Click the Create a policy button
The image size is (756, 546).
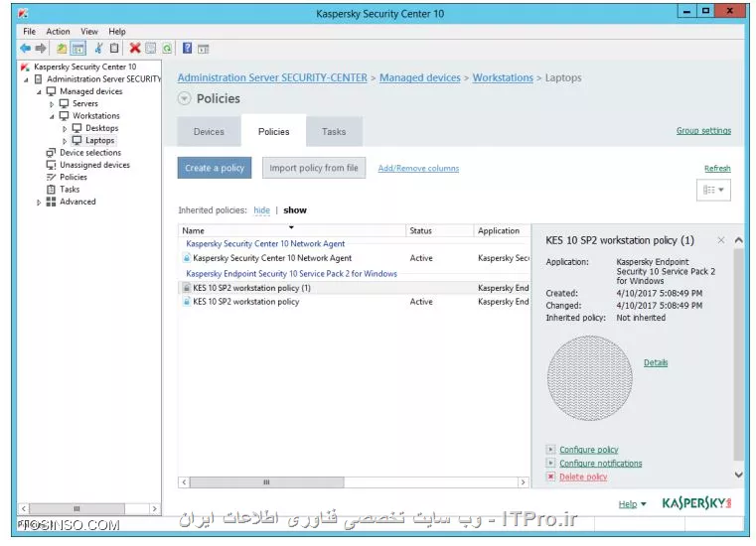pos(215,168)
